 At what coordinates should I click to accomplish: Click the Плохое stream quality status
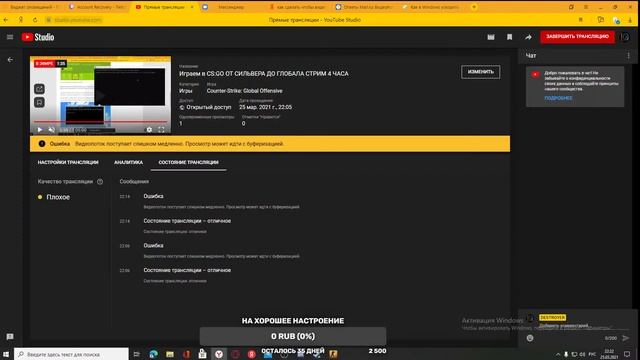pyautogui.click(x=58, y=197)
